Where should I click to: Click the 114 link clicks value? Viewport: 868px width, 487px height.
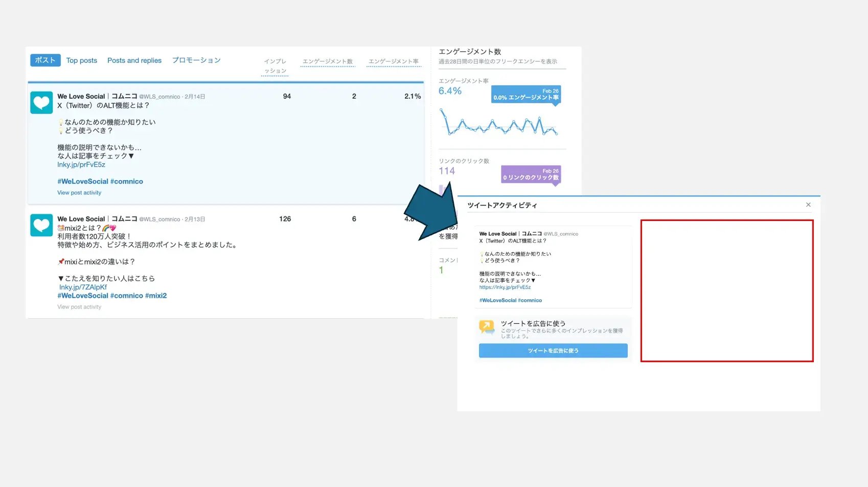(x=447, y=171)
